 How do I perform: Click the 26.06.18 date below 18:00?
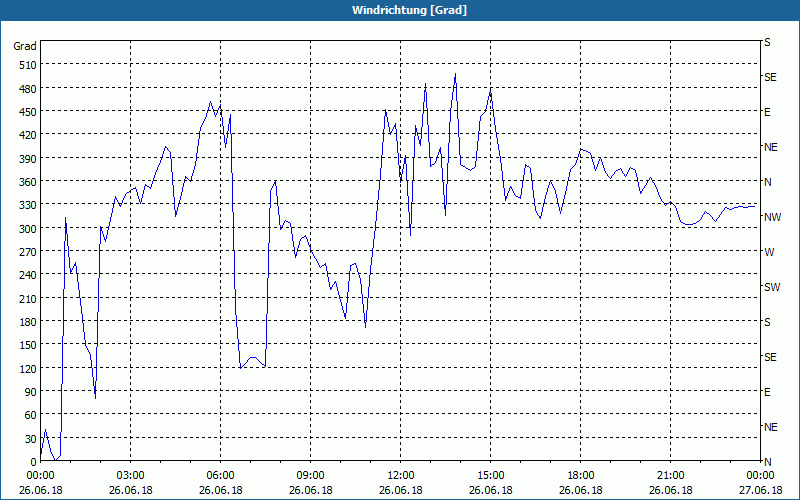(581, 490)
